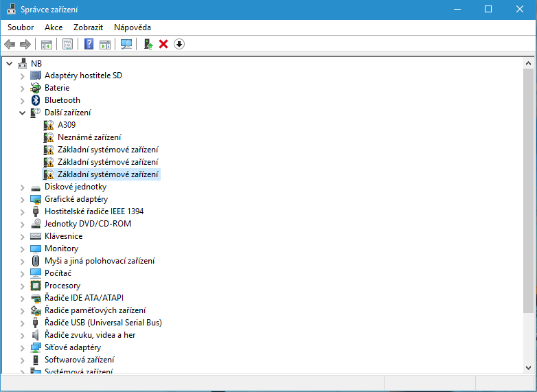The width and height of the screenshot is (537, 392).
Task: Collapse the Další zařízení category
Action: pos(22,113)
